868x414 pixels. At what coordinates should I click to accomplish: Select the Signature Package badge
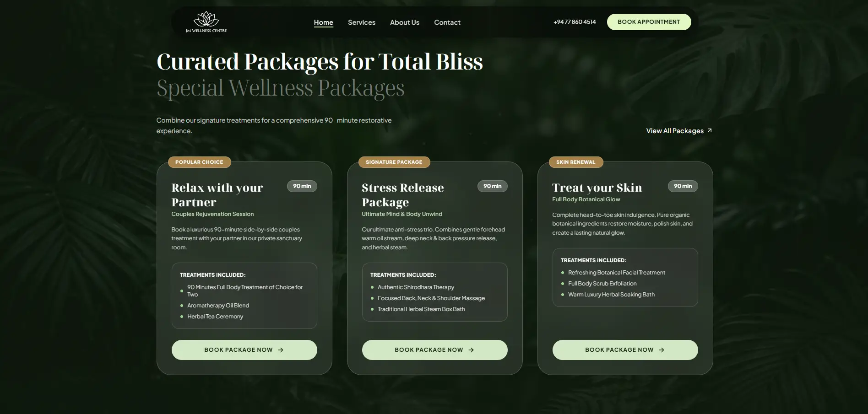tap(394, 162)
